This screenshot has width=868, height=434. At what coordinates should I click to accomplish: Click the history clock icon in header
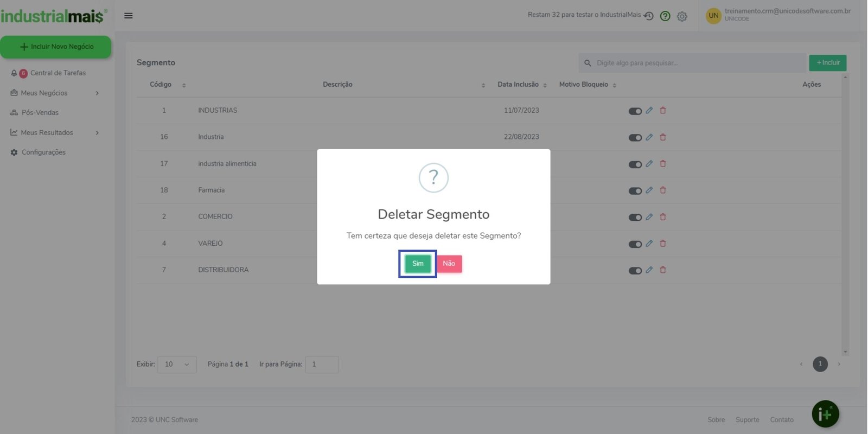click(648, 16)
